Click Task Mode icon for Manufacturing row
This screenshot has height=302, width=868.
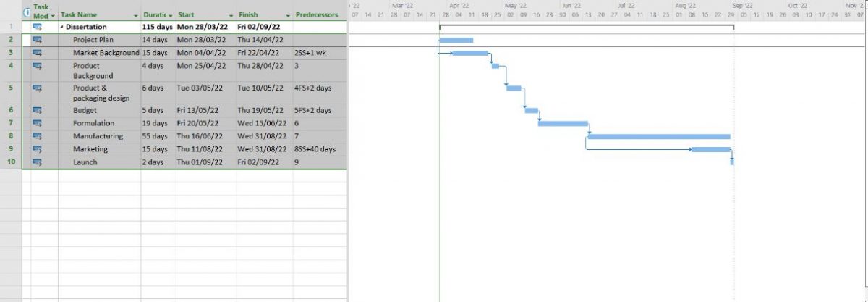click(38, 136)
